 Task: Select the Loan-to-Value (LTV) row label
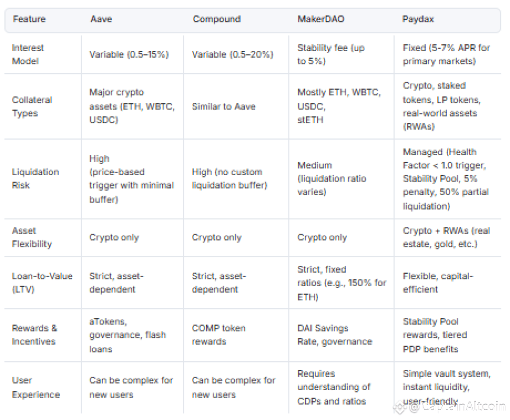coord(42,283)
